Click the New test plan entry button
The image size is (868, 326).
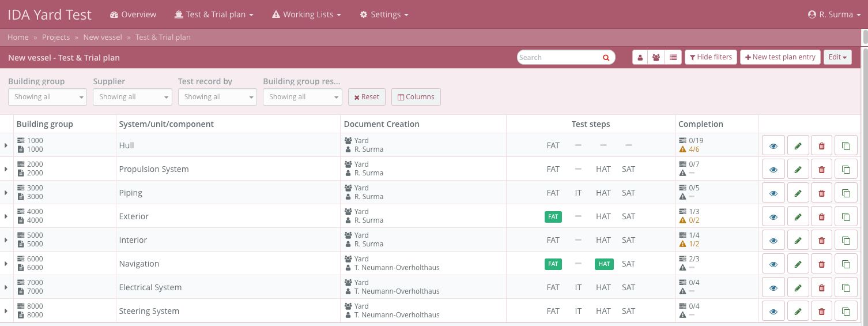pyautogui.click(x=780, y=57)
